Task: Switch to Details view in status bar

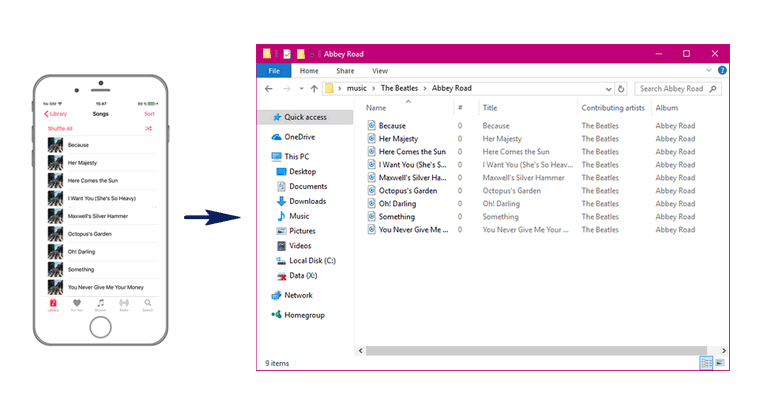Action: click(x=707, y=363)
